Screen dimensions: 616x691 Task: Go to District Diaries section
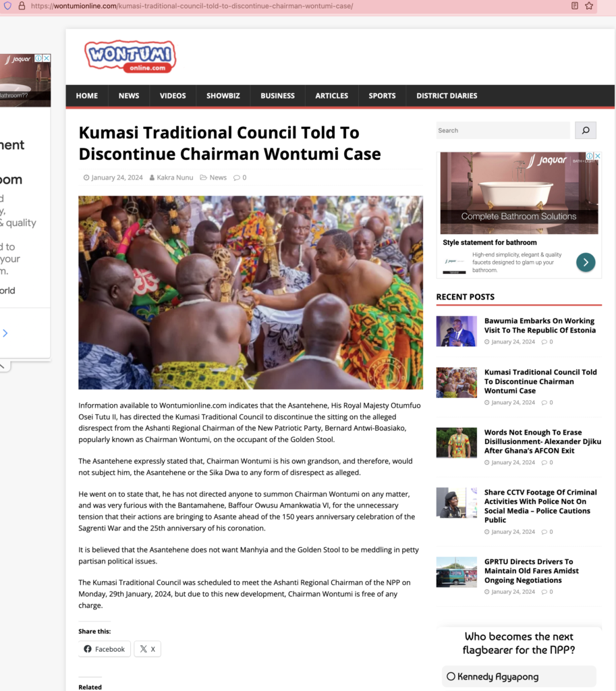[x=447, y=96]
